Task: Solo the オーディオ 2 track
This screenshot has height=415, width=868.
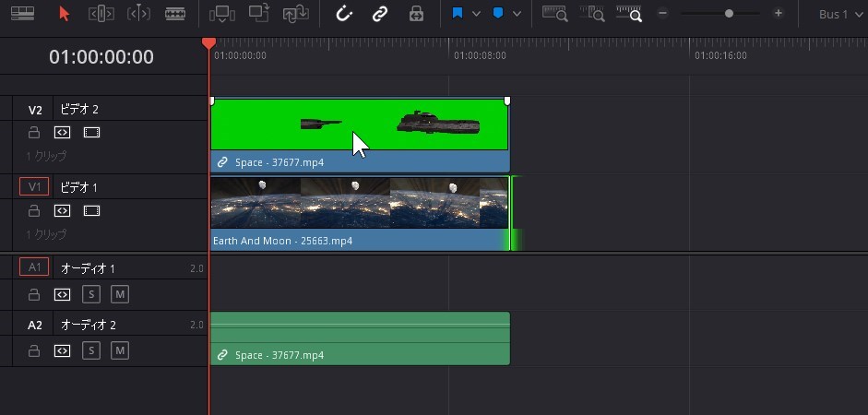Action: [x=91, y=350]
